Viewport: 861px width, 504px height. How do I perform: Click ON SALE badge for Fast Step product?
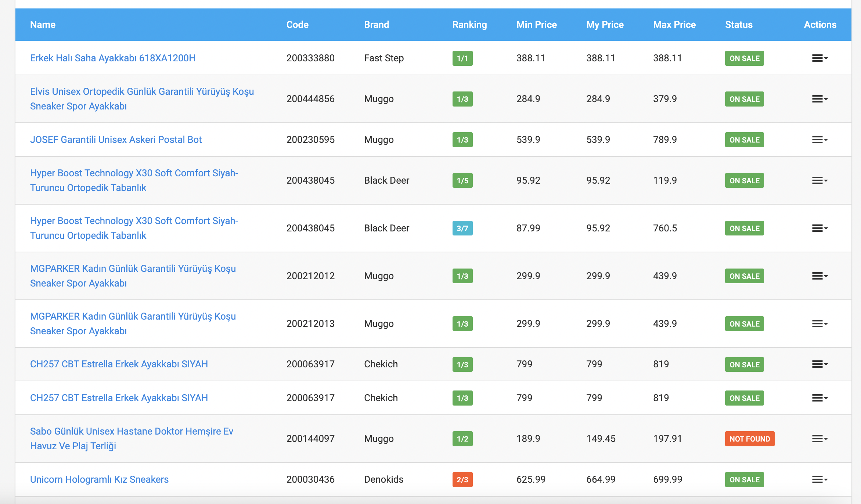click(744, 58)
